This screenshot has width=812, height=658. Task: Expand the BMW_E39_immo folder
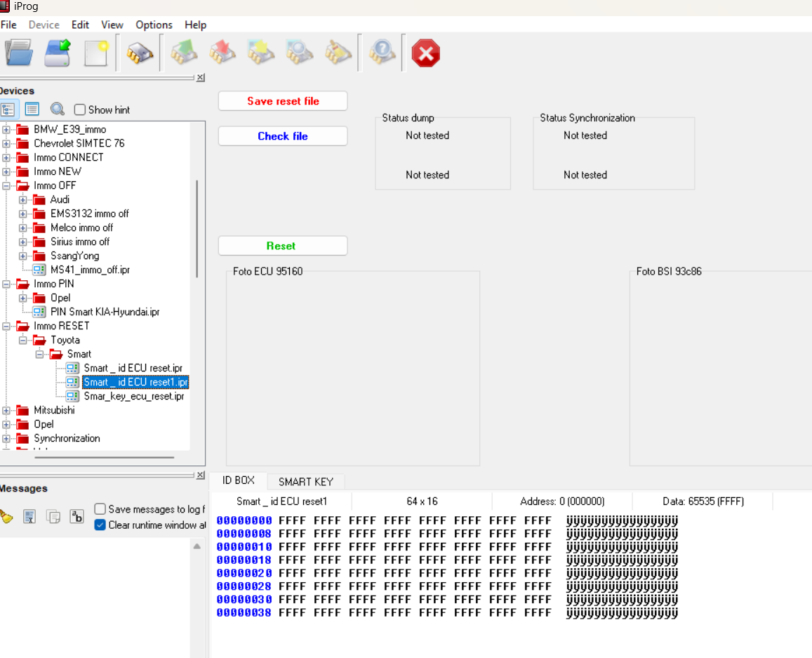pyautogui.click(x=6, y=129)
